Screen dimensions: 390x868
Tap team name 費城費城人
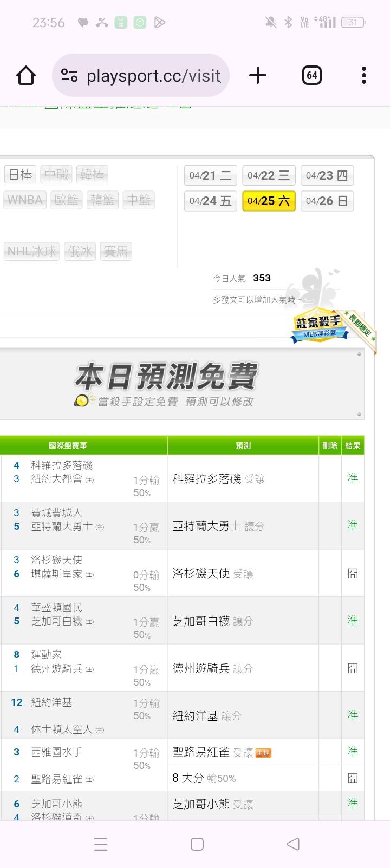point(56,512)
